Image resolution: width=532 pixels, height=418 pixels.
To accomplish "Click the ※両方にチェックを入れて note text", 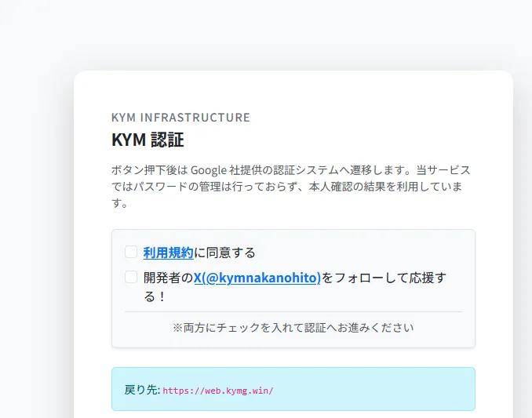I will click(x=293, y=327).
